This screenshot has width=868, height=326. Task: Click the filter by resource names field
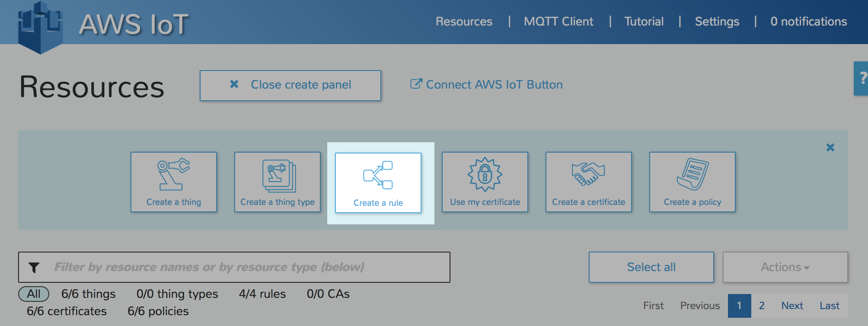click(234, 267)
